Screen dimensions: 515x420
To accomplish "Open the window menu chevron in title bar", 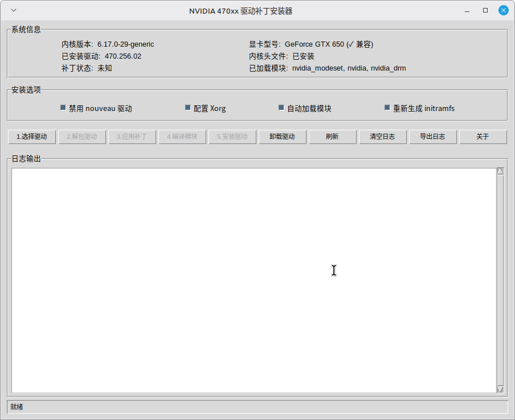I will click(14, 10).
